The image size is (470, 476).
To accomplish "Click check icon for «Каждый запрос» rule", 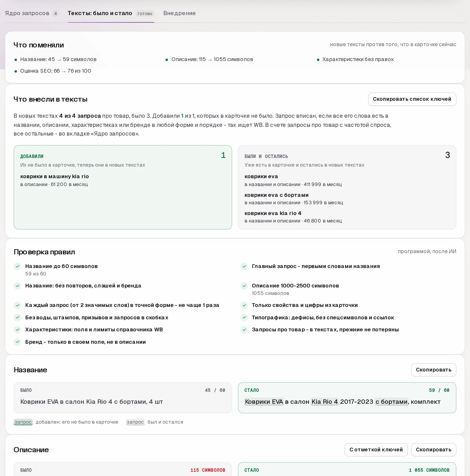I will [x=18, y=305].
